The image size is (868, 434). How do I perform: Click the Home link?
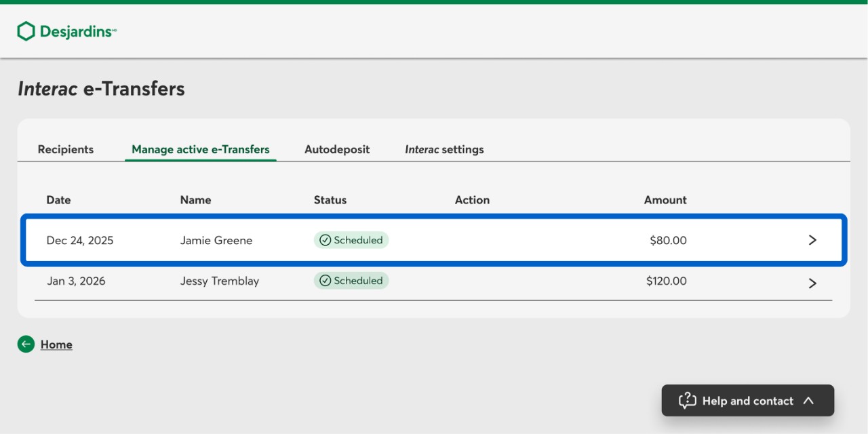56,344
